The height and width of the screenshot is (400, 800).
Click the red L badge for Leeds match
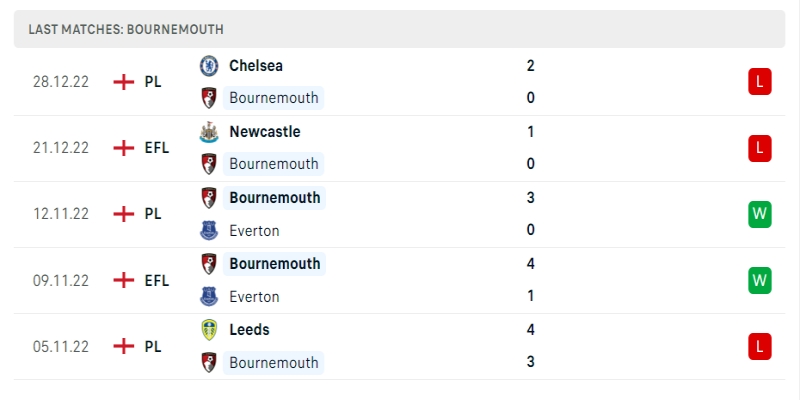click(759, 346)
